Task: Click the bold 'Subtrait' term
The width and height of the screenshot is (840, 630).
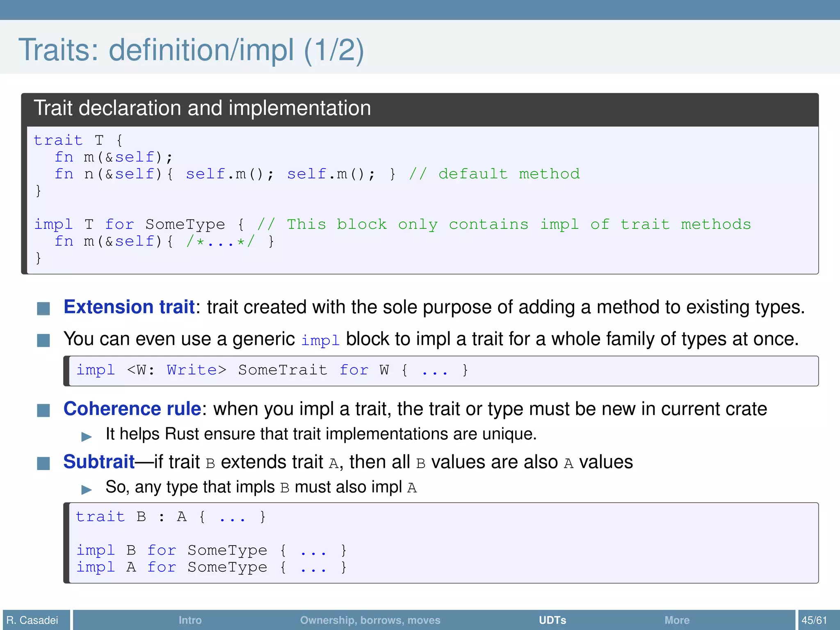Action: point(99,462)
